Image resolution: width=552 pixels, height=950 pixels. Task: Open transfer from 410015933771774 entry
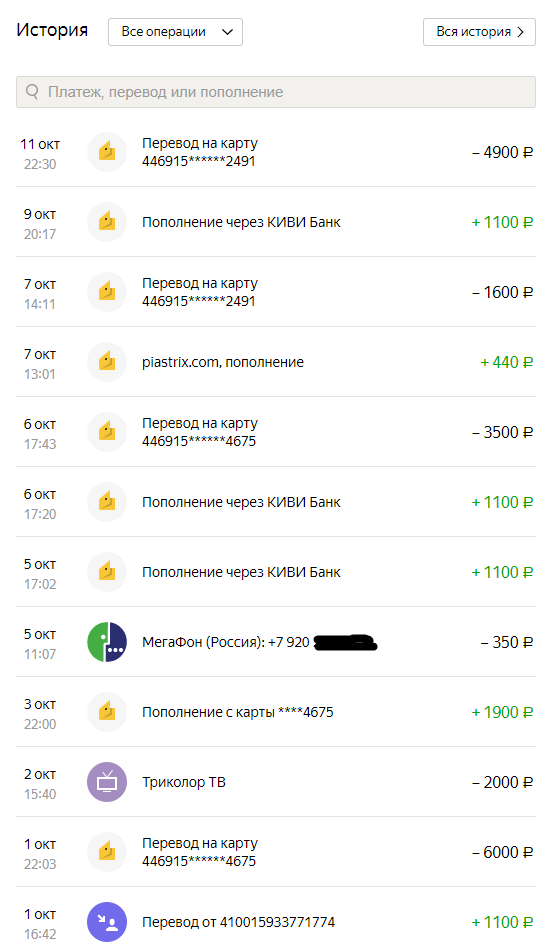tap(276, 922)
